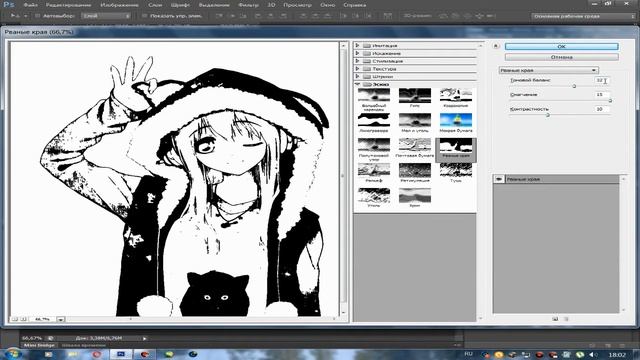Click the new effect layer icon
This screenshot has height=360, width=640.
coord(555,319)
